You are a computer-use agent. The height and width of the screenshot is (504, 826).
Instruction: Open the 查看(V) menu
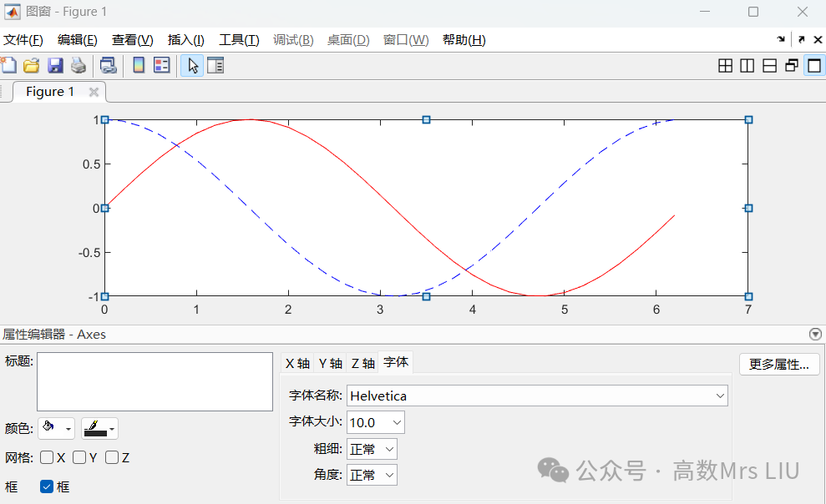[132, 40]
